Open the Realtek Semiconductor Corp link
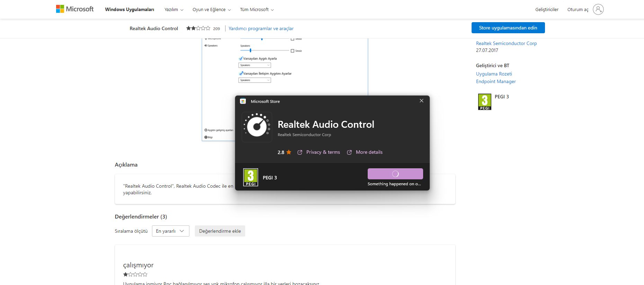The image size is (644, 285). tap(506, 43)
